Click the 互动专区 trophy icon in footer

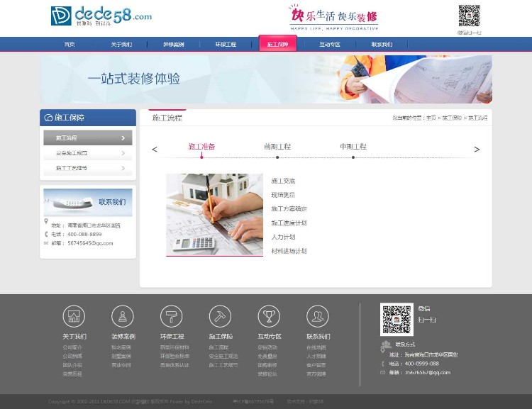[x=269, y=316]
